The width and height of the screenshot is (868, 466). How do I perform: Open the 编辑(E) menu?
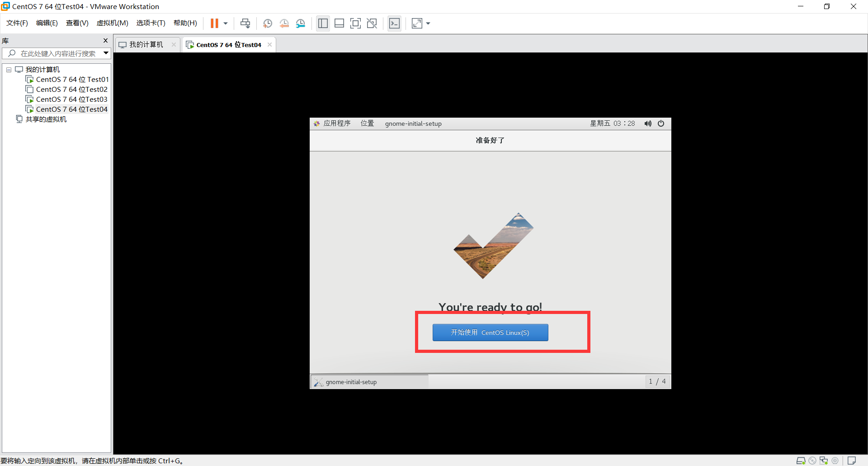tap(47, 23)
